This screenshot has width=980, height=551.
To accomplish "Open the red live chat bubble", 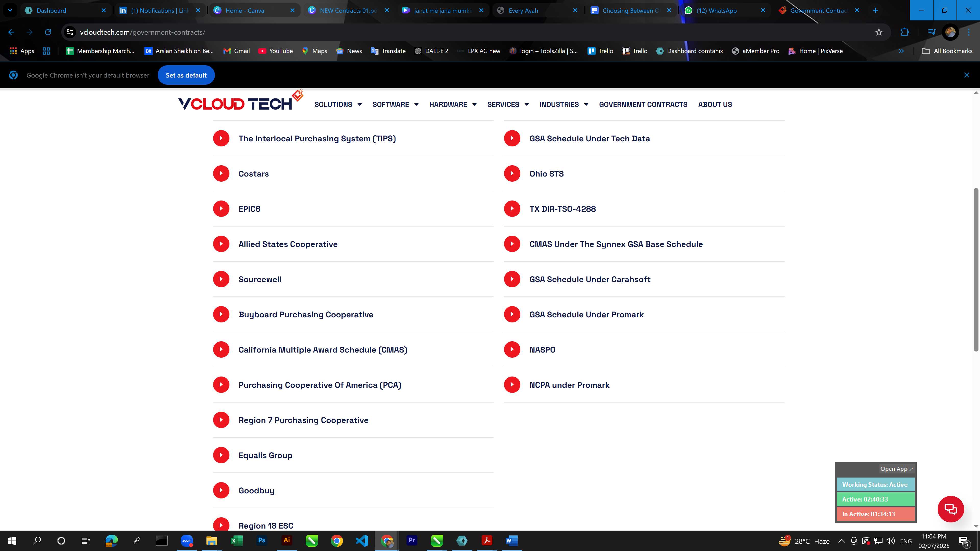I will [x=951, y=509].
